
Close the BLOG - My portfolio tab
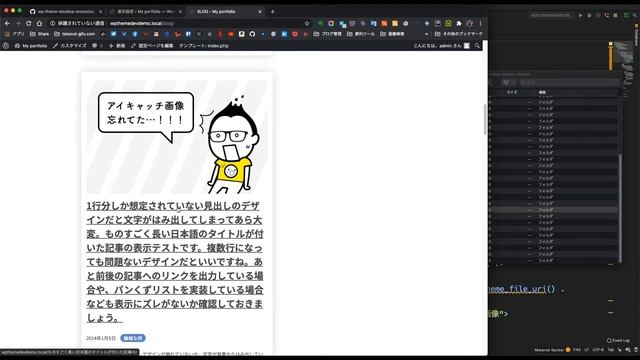[260, 11]
